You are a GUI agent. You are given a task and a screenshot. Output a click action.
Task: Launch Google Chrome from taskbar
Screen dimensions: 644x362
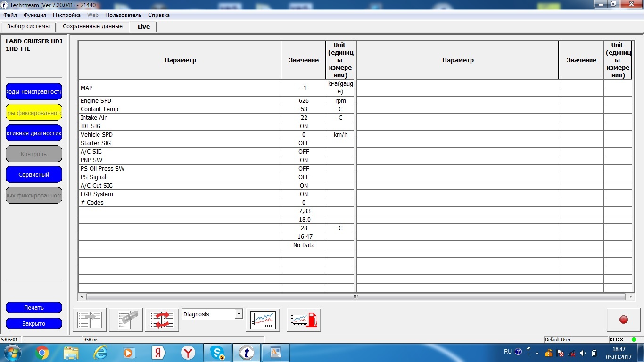coord(41,353)
